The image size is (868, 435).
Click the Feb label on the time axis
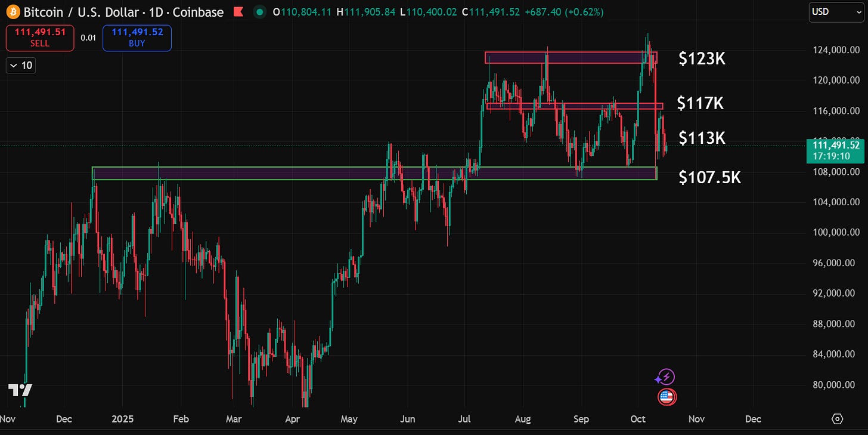tap(181, 419)
